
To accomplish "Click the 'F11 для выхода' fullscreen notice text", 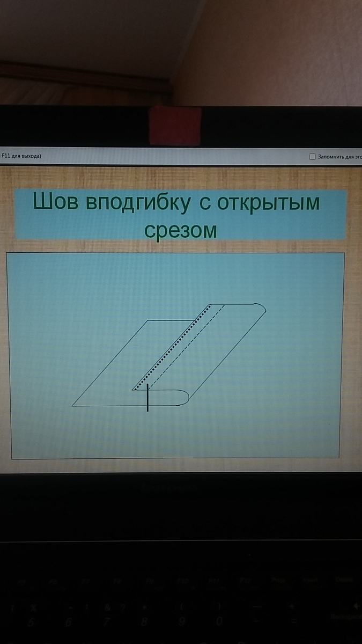I will [x=21, y=156].
